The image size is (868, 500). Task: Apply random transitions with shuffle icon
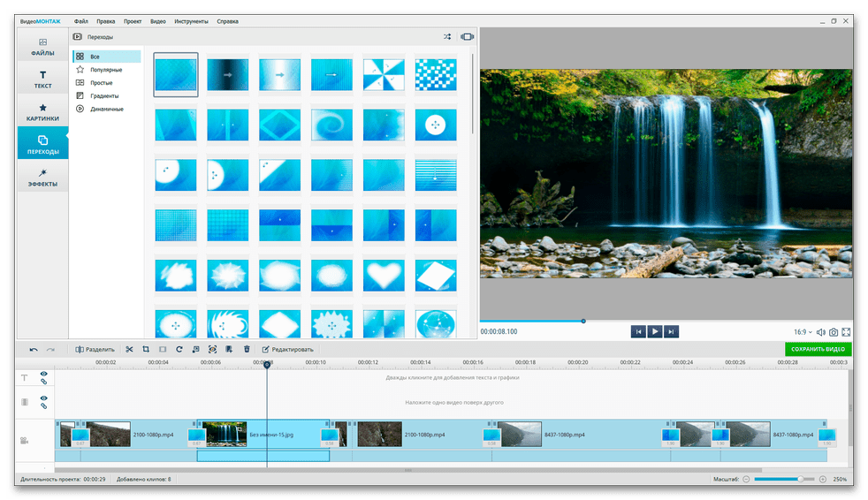[447, 37]
